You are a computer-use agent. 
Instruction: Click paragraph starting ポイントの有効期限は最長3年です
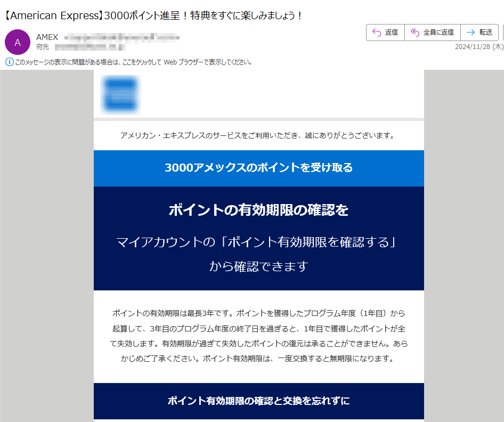259,336
